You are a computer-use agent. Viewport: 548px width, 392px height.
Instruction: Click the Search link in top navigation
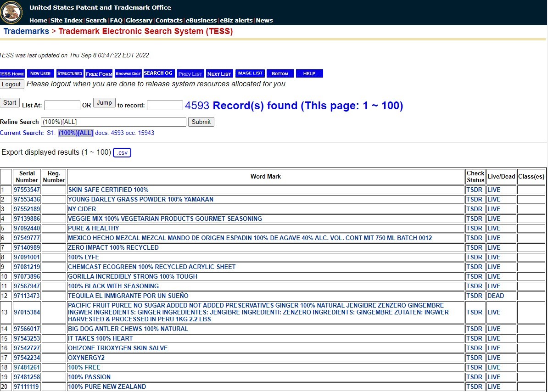(x=96, y=20)
